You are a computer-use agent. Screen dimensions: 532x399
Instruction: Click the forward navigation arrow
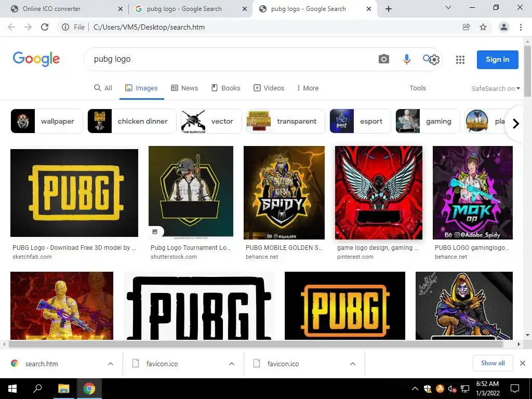coord(28,27)
